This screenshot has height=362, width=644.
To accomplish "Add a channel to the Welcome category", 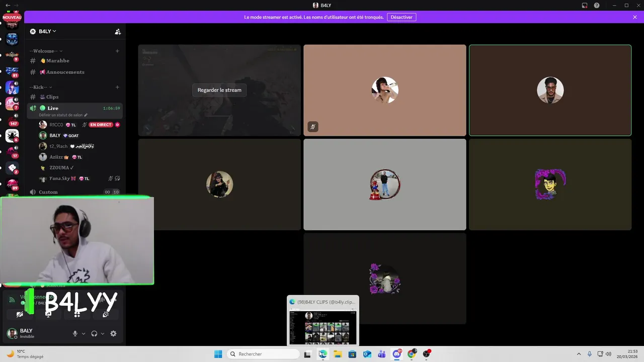I will coord(117,51).
